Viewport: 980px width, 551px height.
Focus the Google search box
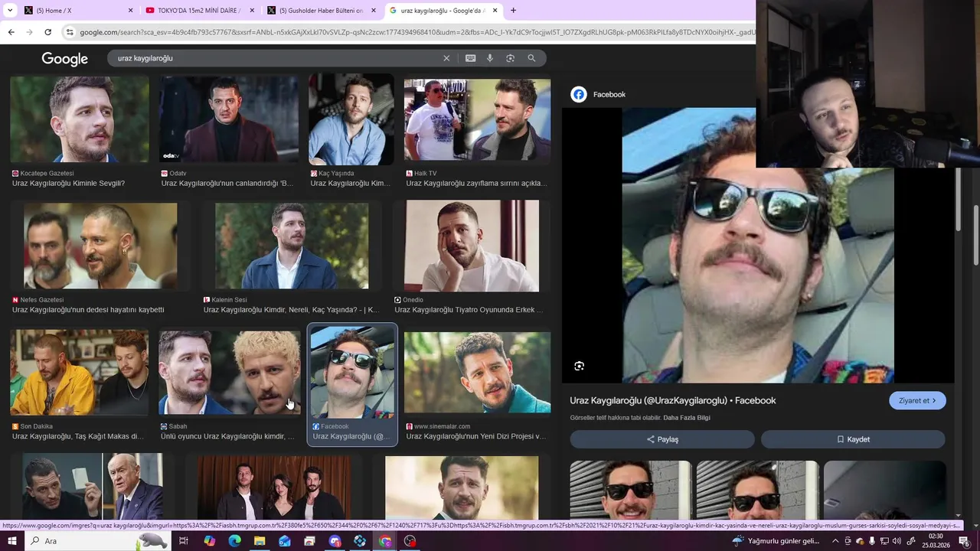point(276,58)
